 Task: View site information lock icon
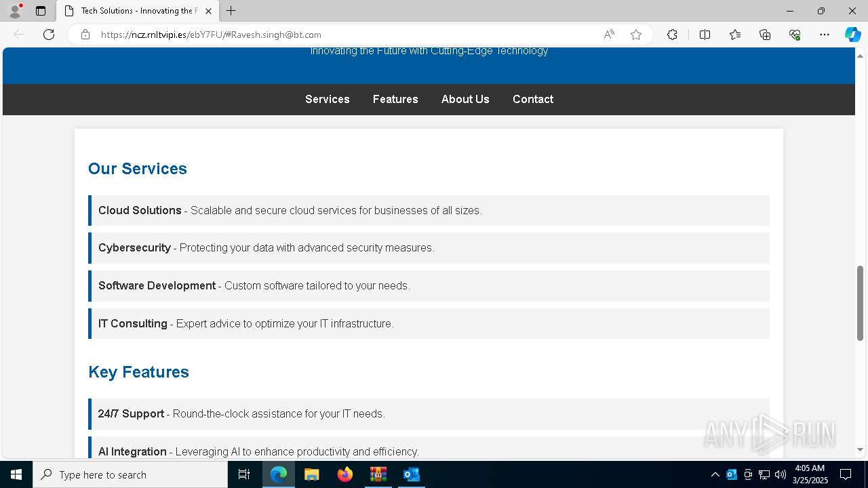pyautogui.click(x=85, y=35)
